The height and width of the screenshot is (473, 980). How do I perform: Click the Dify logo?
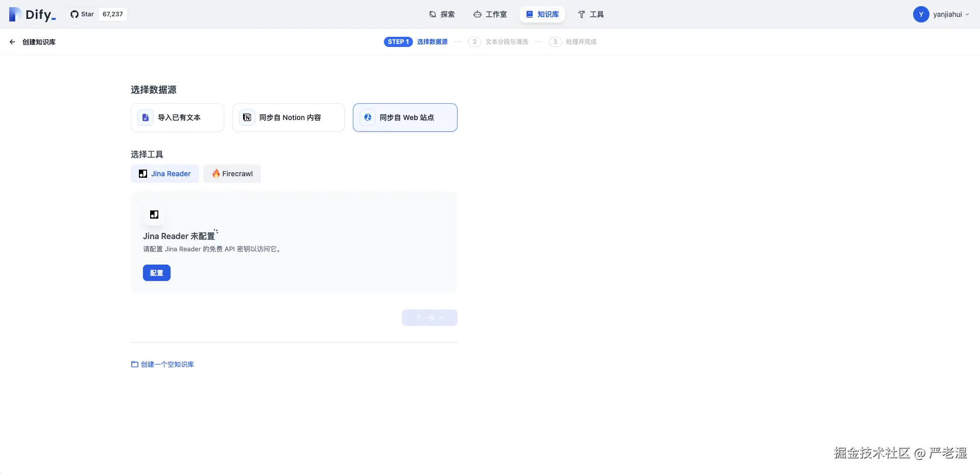click(x=32, y=14)
